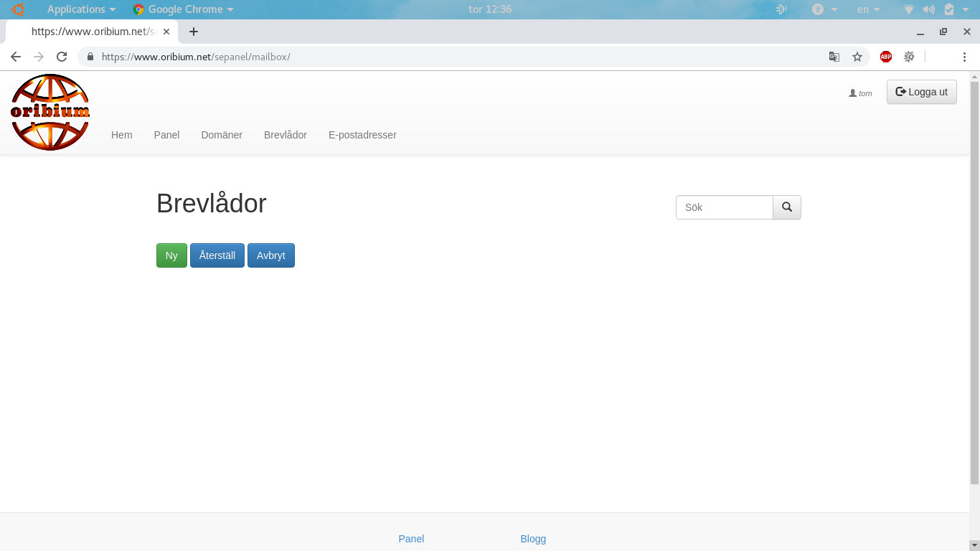Click the clock showing tor 12:36

coord(490,9)
